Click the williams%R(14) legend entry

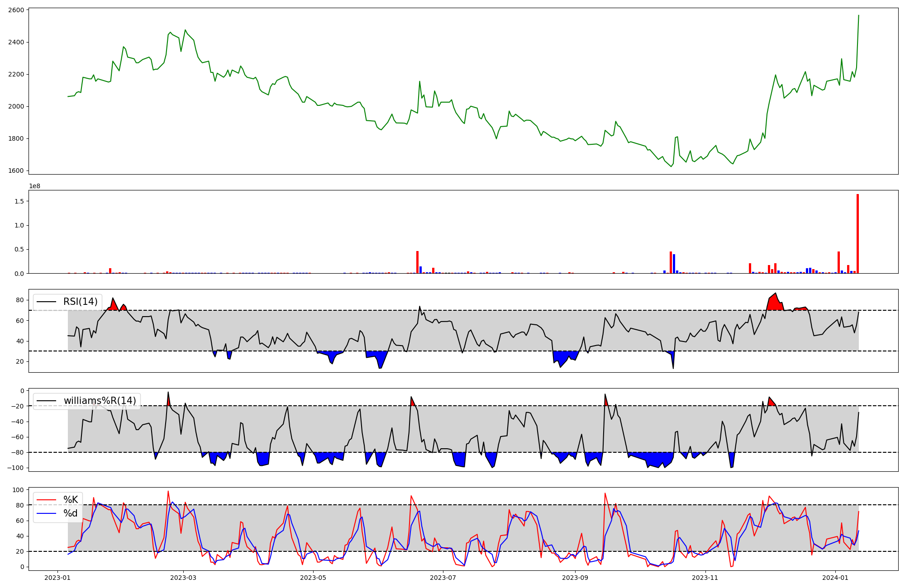point(100,401)
